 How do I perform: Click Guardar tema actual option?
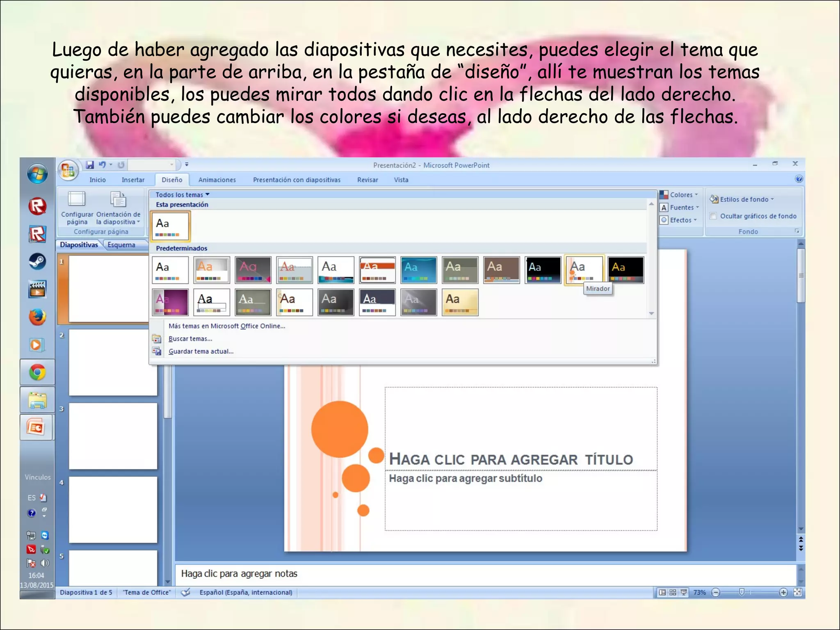(201, 352)
